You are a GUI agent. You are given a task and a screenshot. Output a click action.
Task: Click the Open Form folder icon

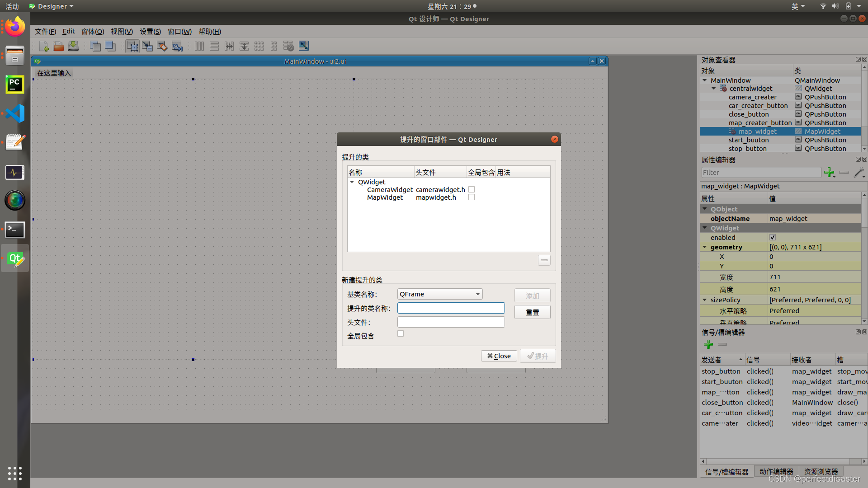pyautogui.click(x=58, y=46)
